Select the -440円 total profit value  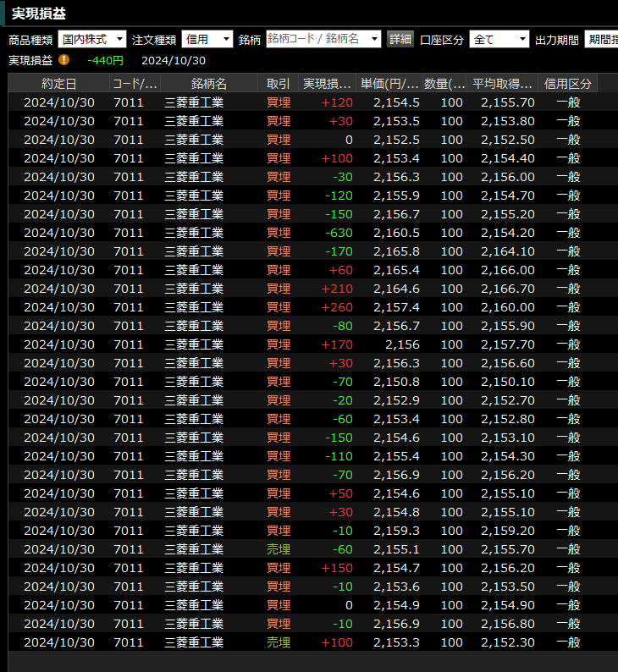pos(106,60)
